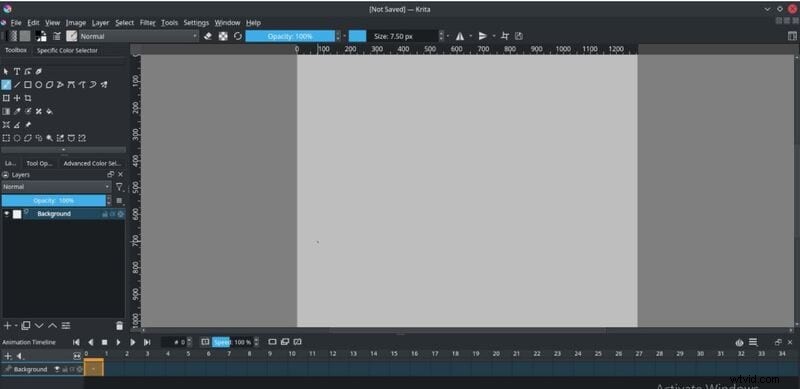Toggle wrap around mode icon
This screenshot has width=800, height=389.
pos(505,36)
